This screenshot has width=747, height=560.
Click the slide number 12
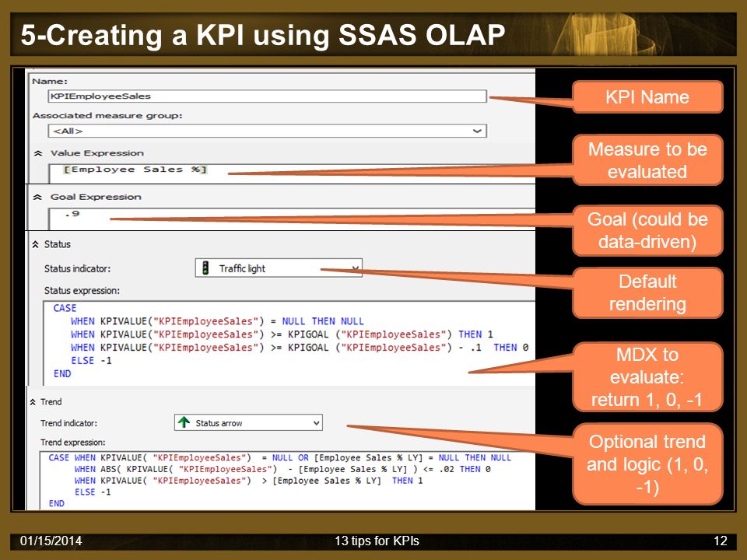(x=721, y=541)
